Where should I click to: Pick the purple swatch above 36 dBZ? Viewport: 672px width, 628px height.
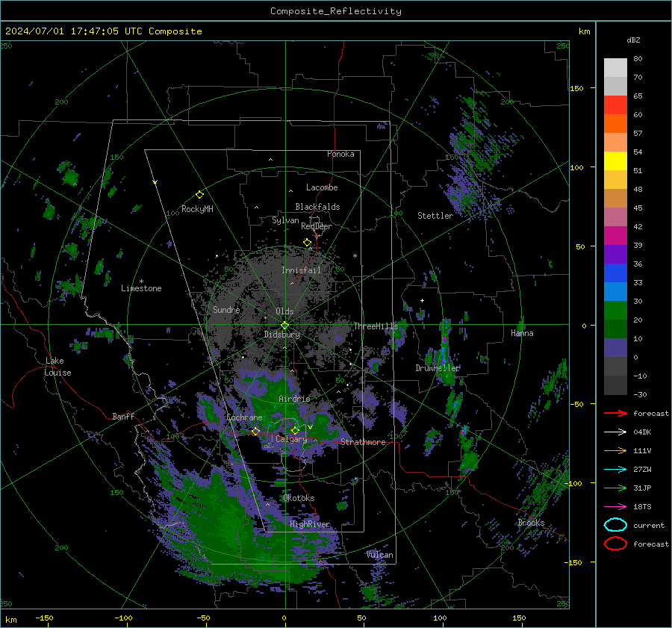(615, 255)
